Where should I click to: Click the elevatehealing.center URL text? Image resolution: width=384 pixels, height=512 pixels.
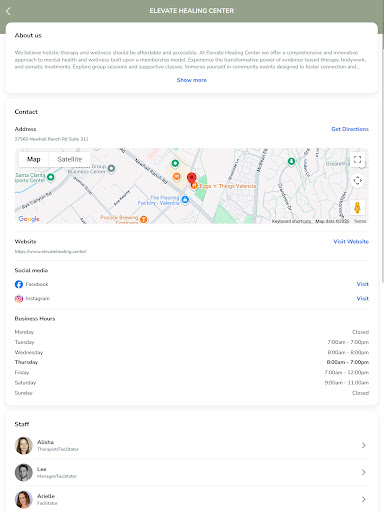pos(51,252)
